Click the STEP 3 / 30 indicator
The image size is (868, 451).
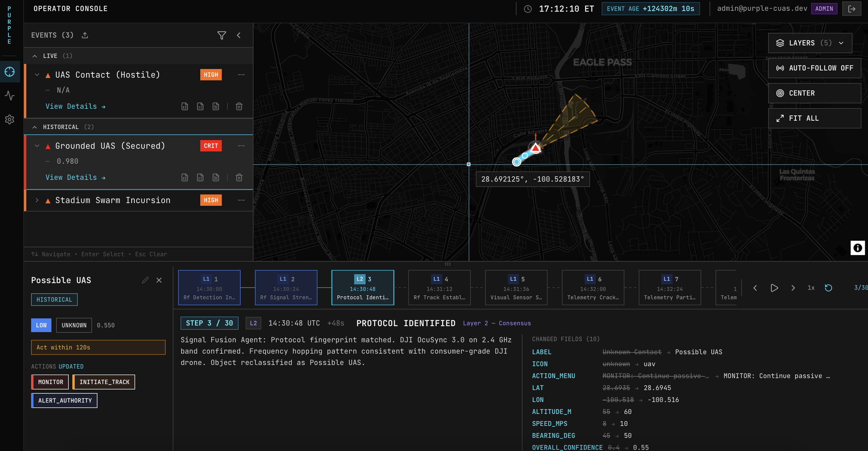(209, 323)
